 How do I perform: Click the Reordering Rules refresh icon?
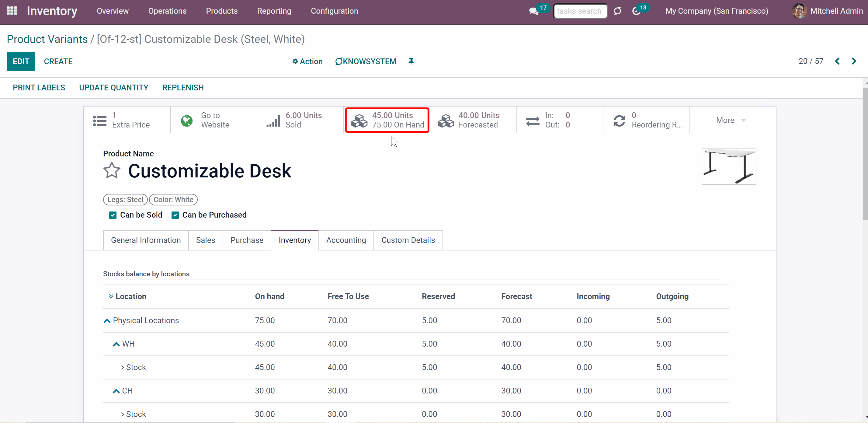[x=619, y=121]
